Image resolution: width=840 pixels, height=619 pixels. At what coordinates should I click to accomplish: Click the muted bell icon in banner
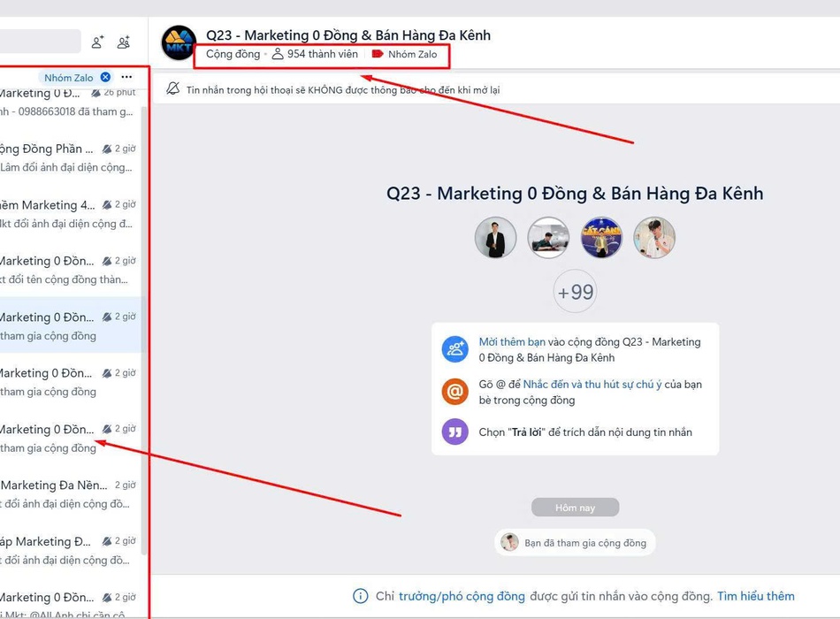tap(173, 89)
